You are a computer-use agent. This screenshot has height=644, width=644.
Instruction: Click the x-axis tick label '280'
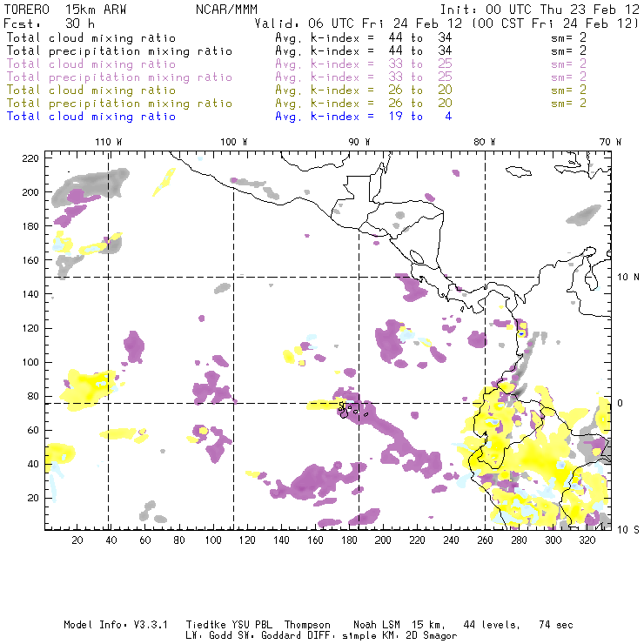click(x=520, y=540)
